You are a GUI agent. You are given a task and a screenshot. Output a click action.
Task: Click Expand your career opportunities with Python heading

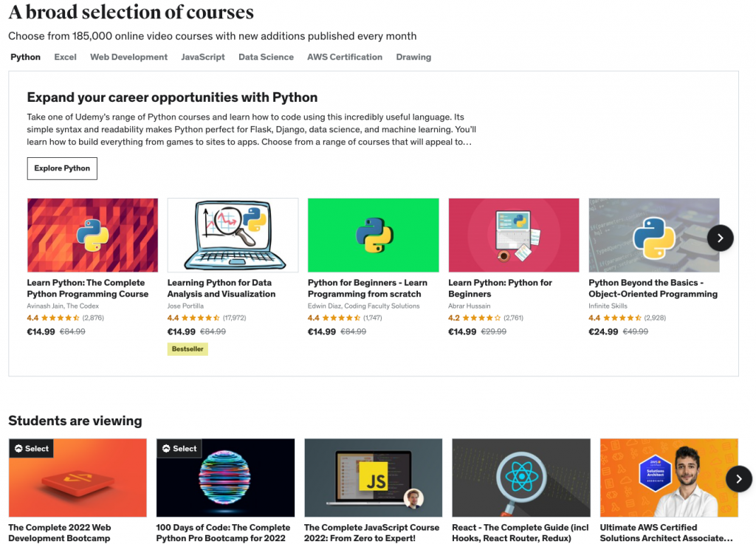click(x=172, y=97)
